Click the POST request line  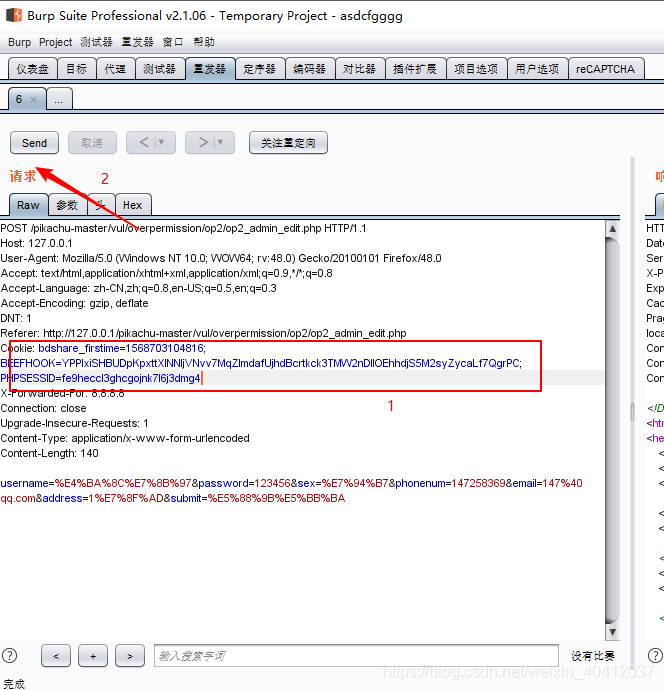click(x=183, y=228)
